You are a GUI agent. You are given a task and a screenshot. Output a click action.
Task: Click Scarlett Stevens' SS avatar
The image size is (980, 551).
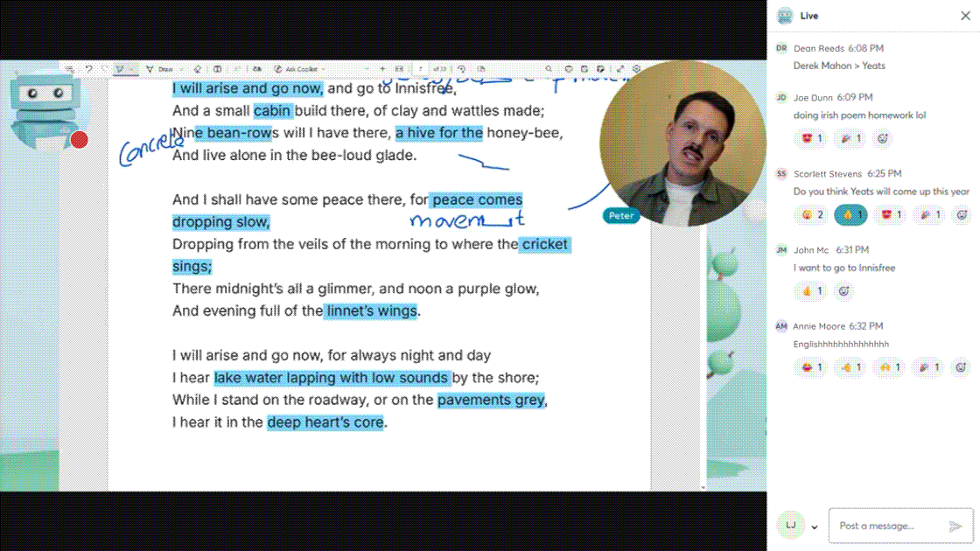tap(781, 174)
